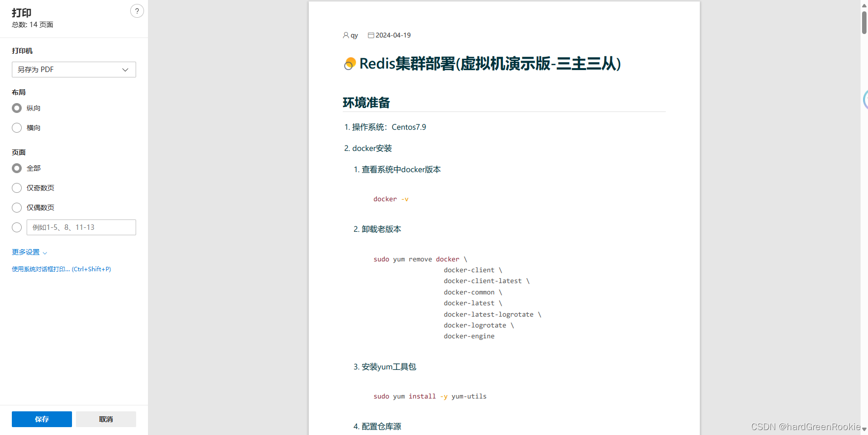Viewport: 868px width, 435px height.
Task: Click the Redis title emoji icon
Action: coord(350,64)
